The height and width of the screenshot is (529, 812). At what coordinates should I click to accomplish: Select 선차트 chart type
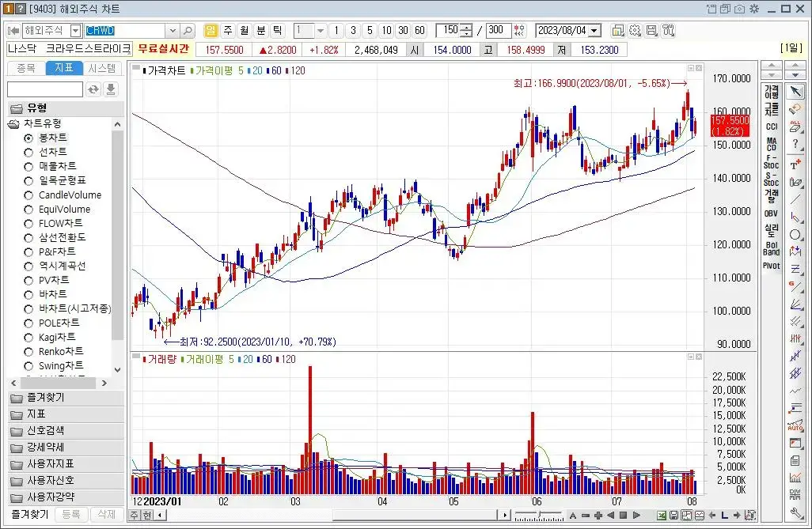(x=46, y=152)
